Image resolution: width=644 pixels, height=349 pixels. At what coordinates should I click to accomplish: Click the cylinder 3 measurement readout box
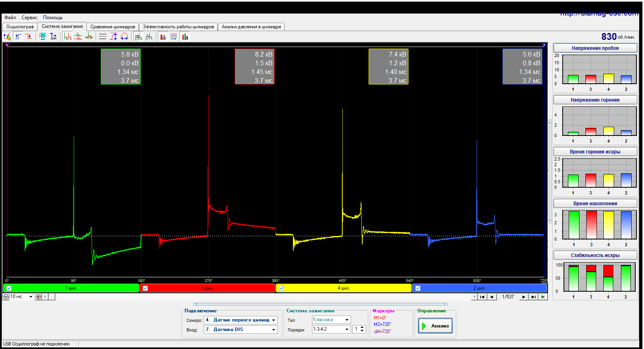click(x=255, y=67)
